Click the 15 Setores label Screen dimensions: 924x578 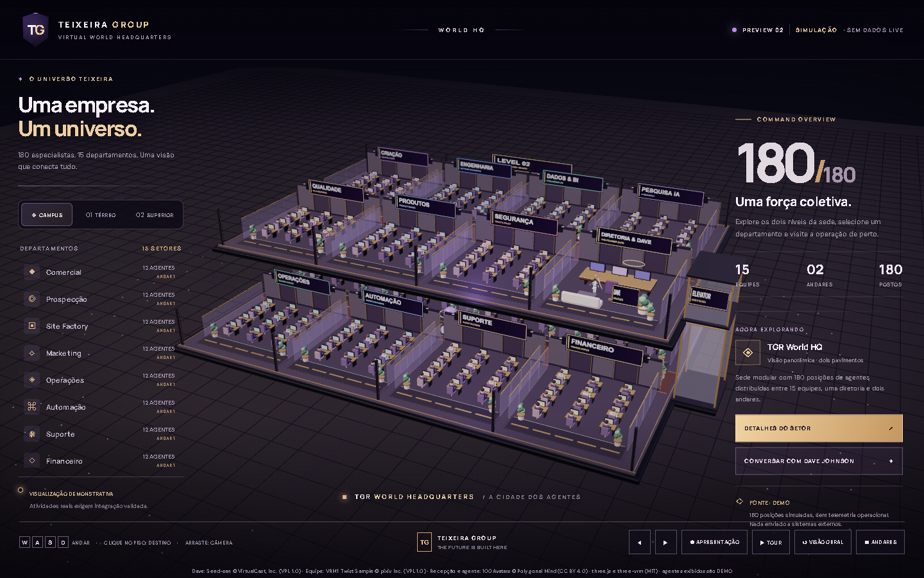pos(162,249)
